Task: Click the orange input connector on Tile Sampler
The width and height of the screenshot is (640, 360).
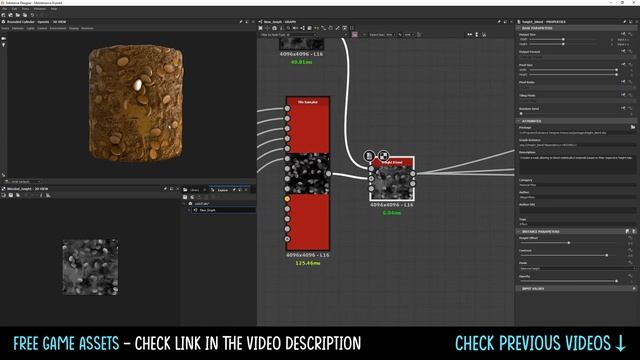Action: coord(287,199)
